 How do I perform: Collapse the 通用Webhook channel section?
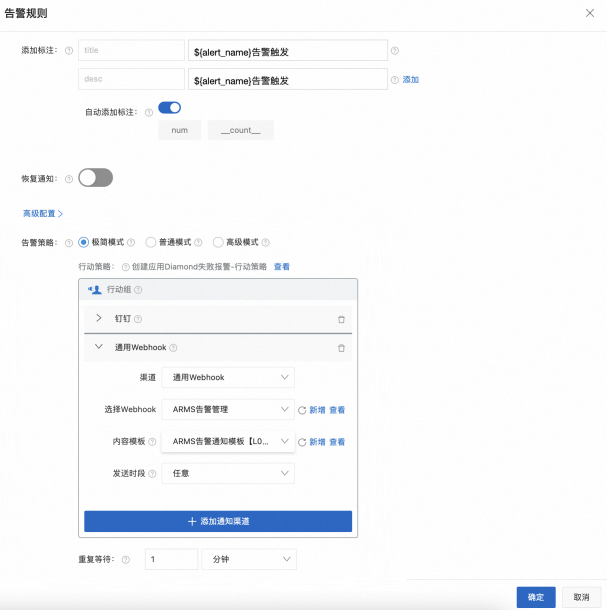click(98, 346)
